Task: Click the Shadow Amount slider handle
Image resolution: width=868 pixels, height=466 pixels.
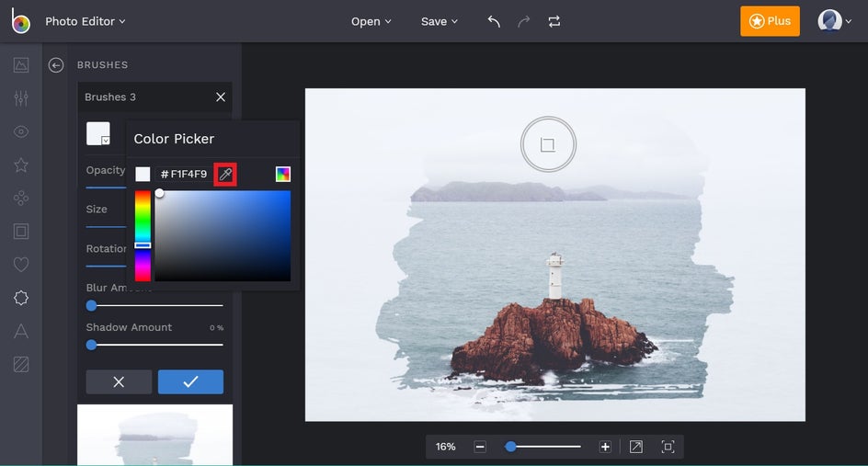Action: [x=91, y=345]
